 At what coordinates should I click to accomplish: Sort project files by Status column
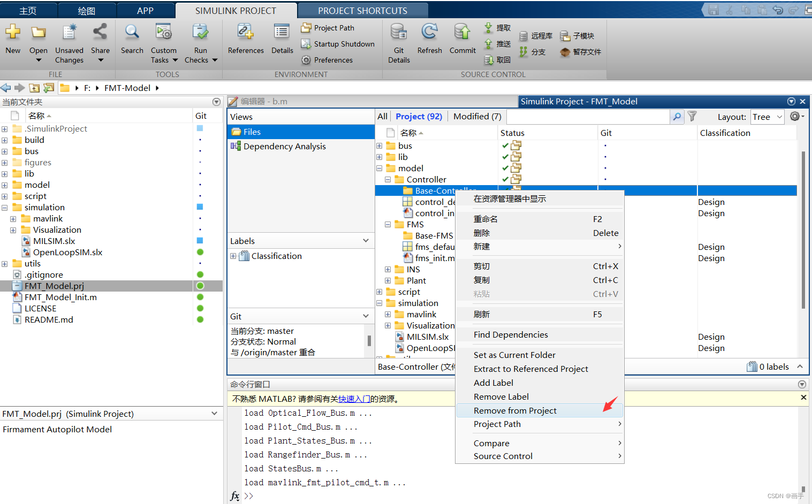click(x=548, y=133)
